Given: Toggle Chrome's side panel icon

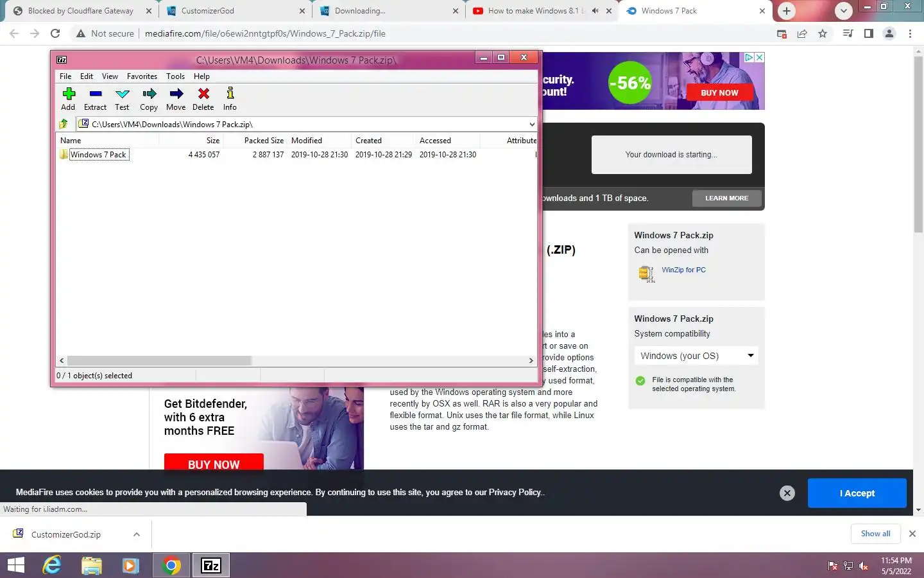Looking at the screenshot, I should [868, 33].
